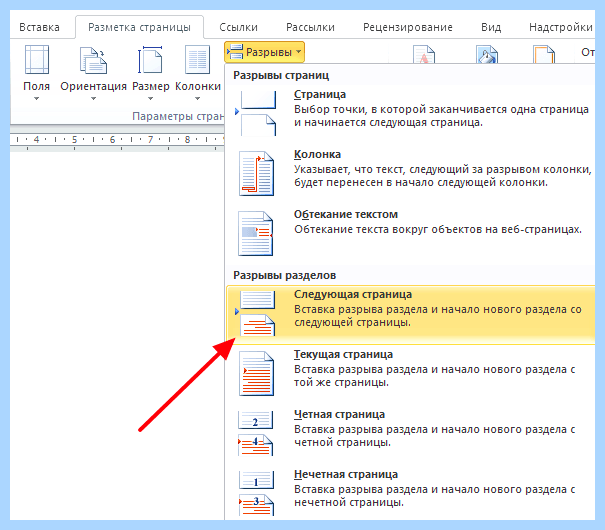Click the Параметры страницы group label
This screenshot has width=605, height=530.
tap(178, 116)
